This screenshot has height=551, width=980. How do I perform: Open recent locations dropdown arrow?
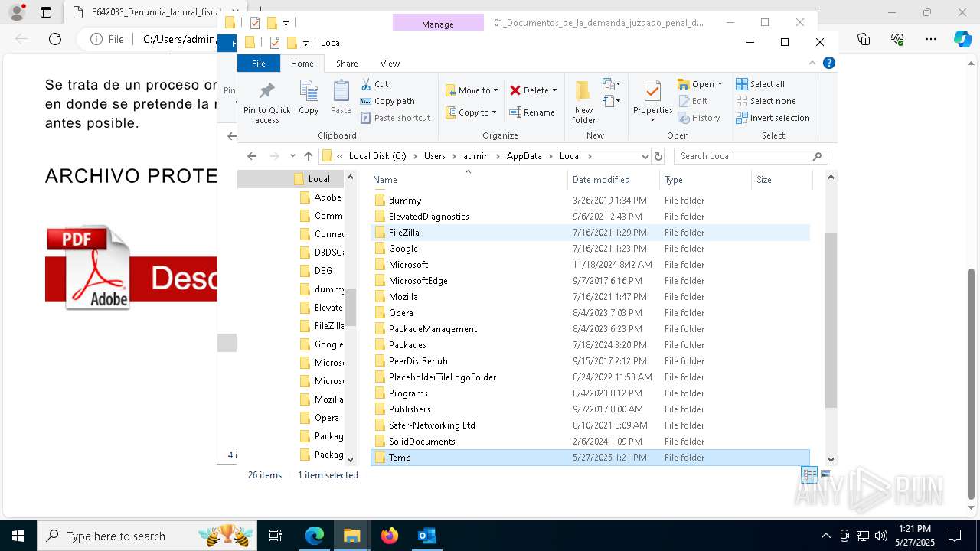pos(292,156)
